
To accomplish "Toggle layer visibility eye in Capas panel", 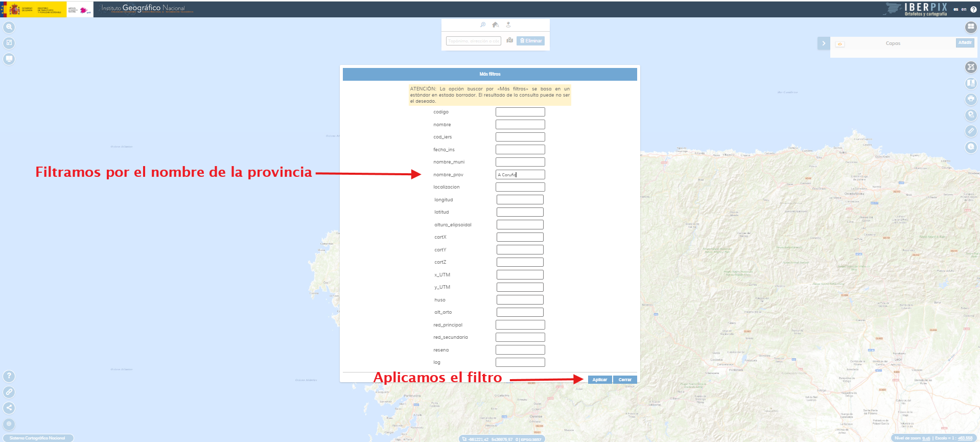I will (x=840, y=44).
